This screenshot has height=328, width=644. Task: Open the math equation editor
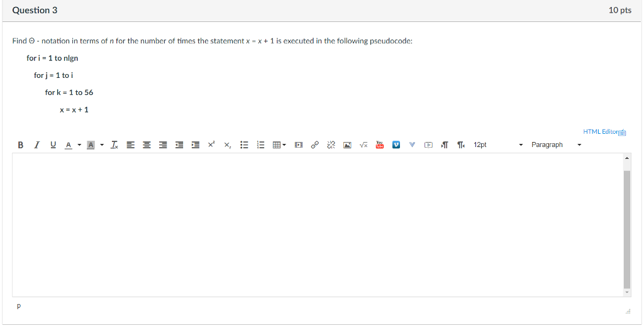click(364, 145)
